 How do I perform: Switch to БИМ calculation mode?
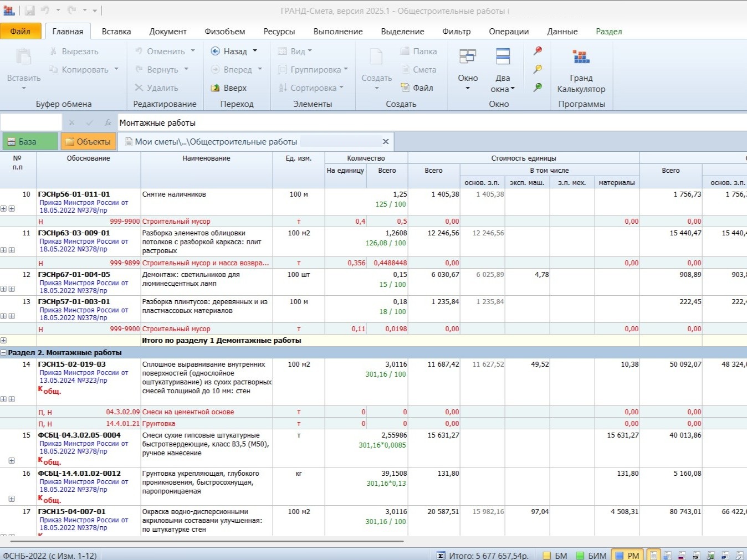click(x=591, y=556)
